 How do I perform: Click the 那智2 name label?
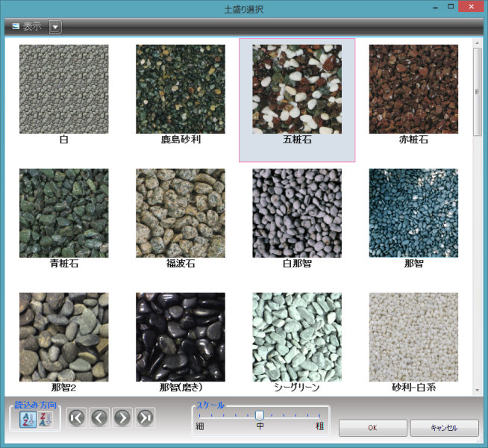64,388
